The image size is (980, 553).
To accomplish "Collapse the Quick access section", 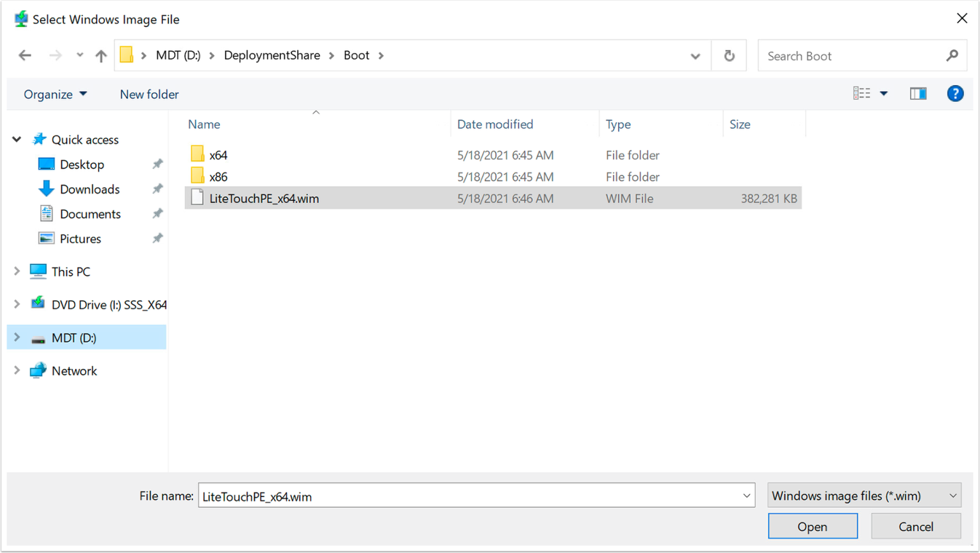I will pyautogui.click(x=16, y=139).
